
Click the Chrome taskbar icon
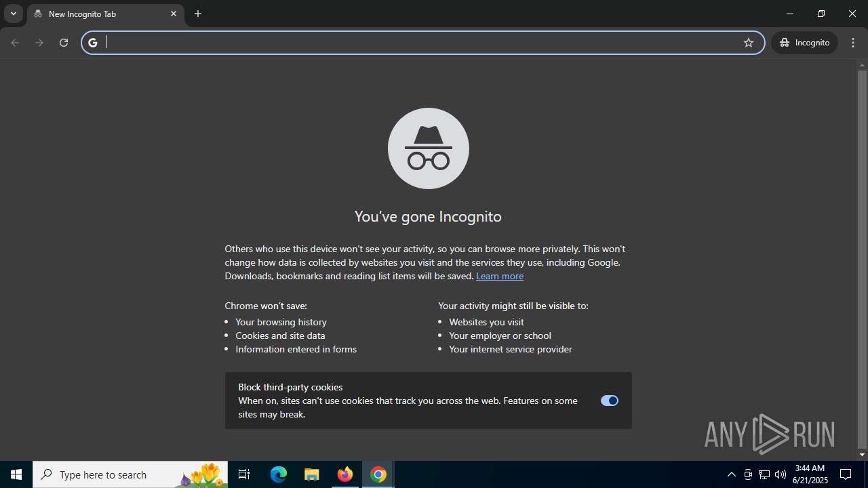click(378, 474)
